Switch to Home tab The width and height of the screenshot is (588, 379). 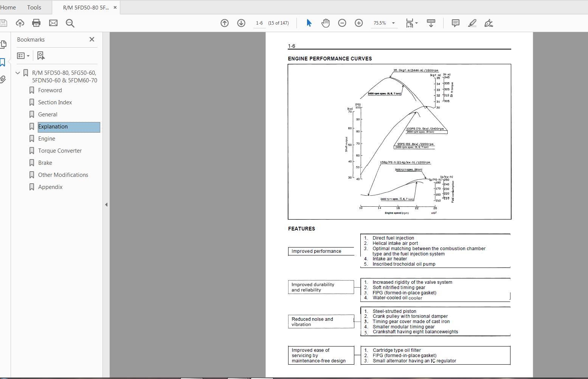click(x=8, y=7)
